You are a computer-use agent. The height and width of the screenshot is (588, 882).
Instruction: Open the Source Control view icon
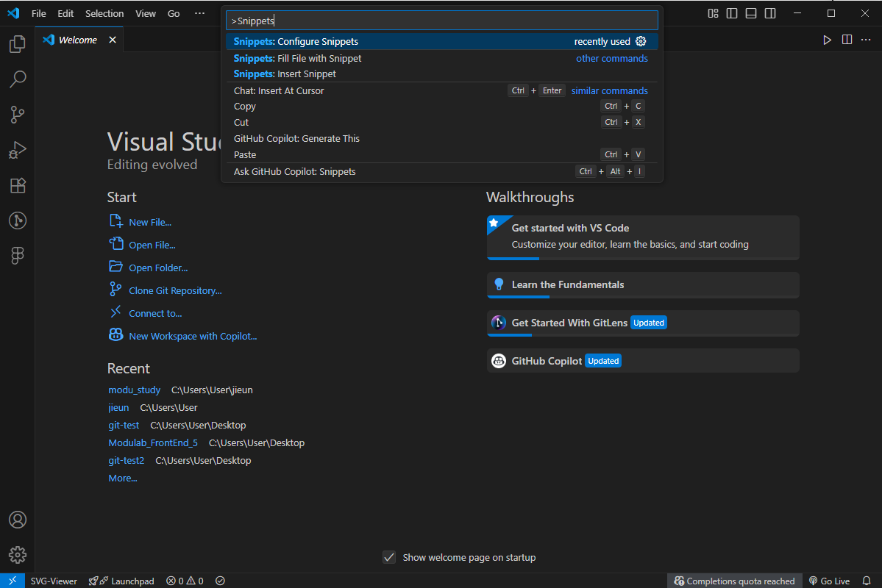[18, 115]
